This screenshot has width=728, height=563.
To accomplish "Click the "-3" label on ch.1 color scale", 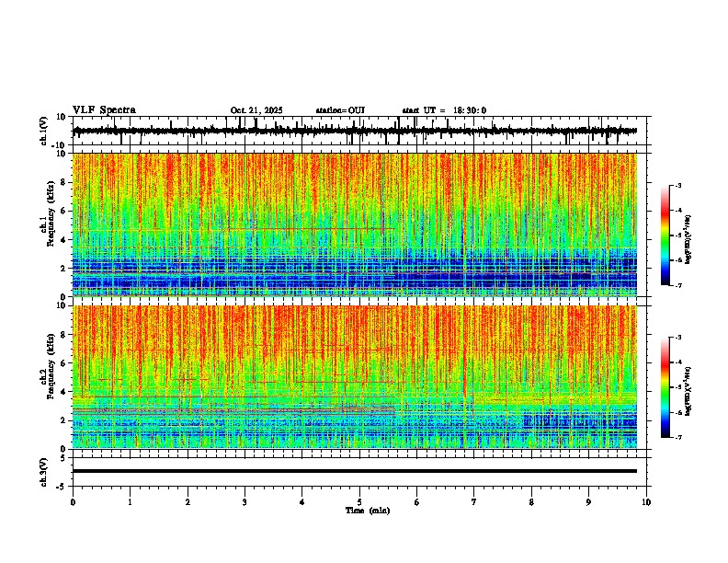I will (677, 186).
